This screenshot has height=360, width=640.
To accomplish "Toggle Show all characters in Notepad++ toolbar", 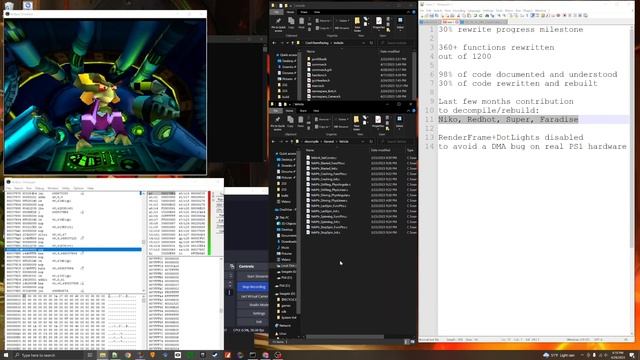I will pos(527,16).
